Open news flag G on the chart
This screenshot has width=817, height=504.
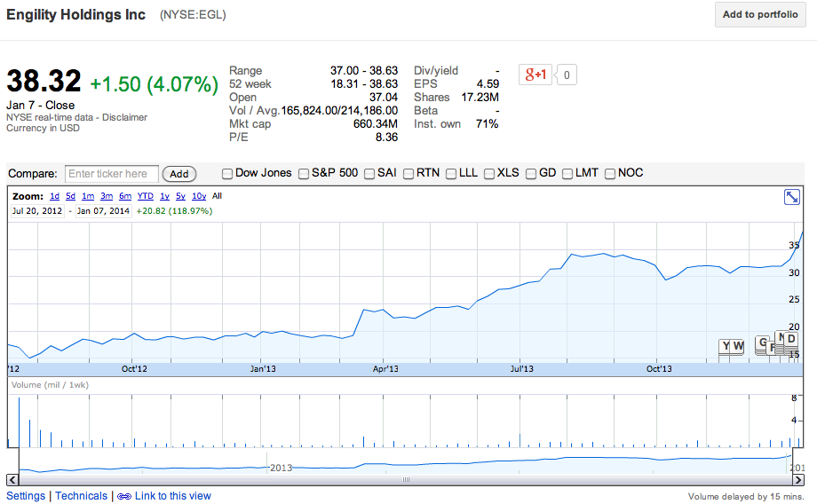[762, 343]
